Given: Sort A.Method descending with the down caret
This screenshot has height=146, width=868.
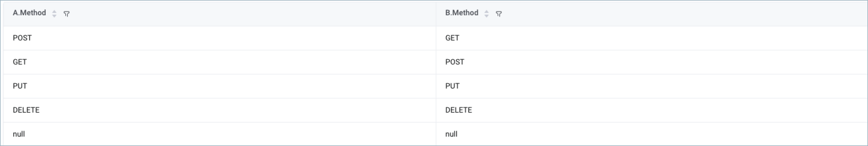Looking at the screenshot, I should coord(54,16).
